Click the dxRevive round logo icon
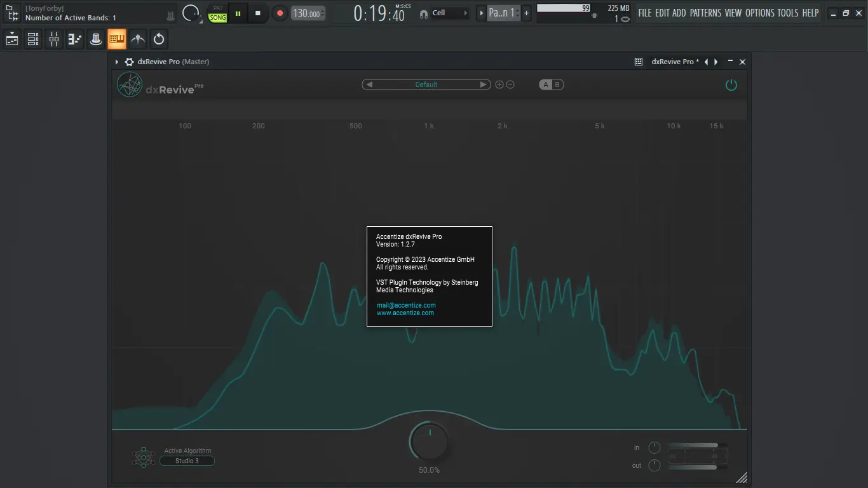The image size is (868, 488). pos(130,85)
